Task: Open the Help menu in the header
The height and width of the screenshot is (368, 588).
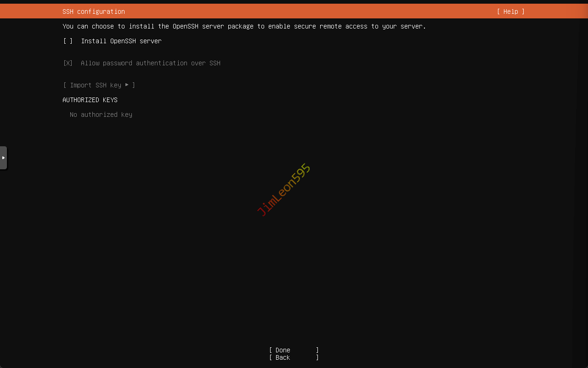Action: [510, 11]
